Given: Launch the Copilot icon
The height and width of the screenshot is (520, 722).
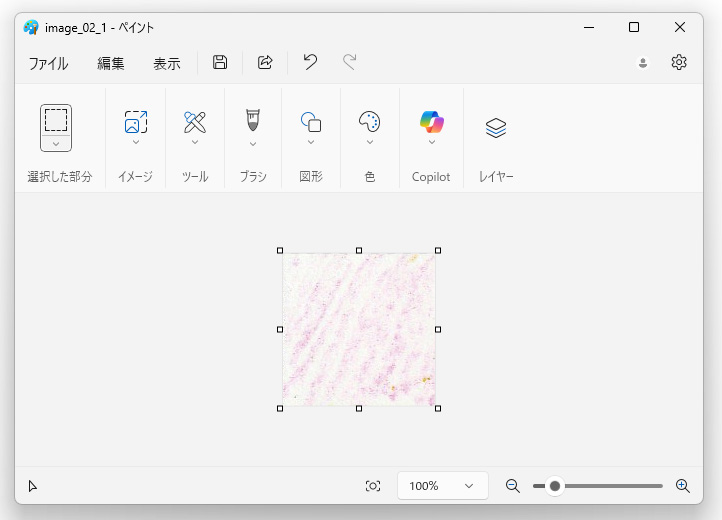Looking at the screenshot, I should coord(431,122).
